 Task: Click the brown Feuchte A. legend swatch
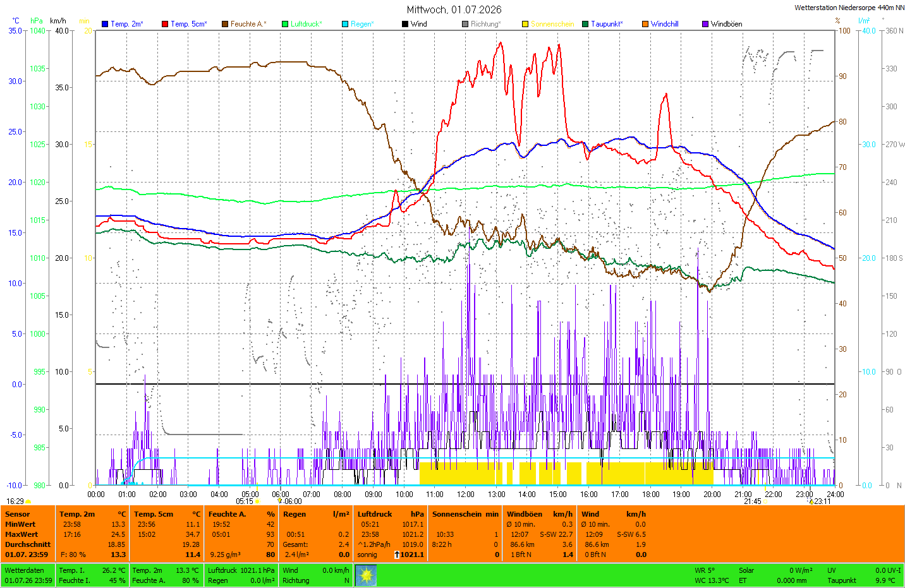(225, 24)
